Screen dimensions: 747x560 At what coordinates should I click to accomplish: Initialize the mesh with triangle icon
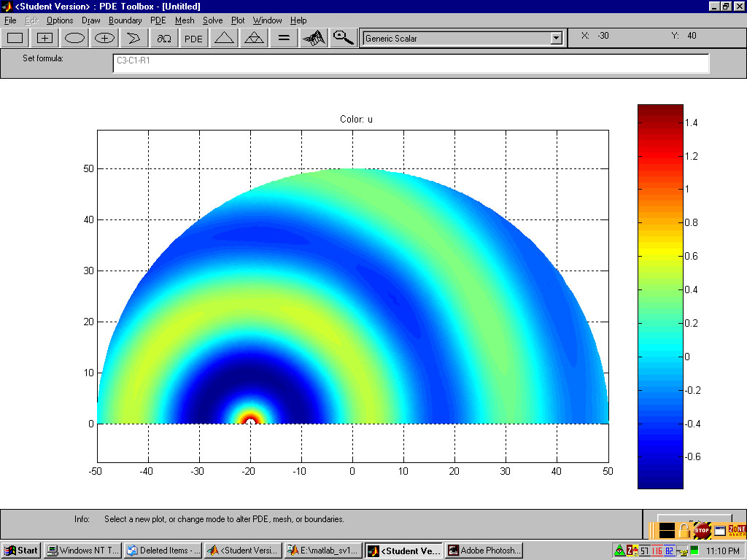224,38
